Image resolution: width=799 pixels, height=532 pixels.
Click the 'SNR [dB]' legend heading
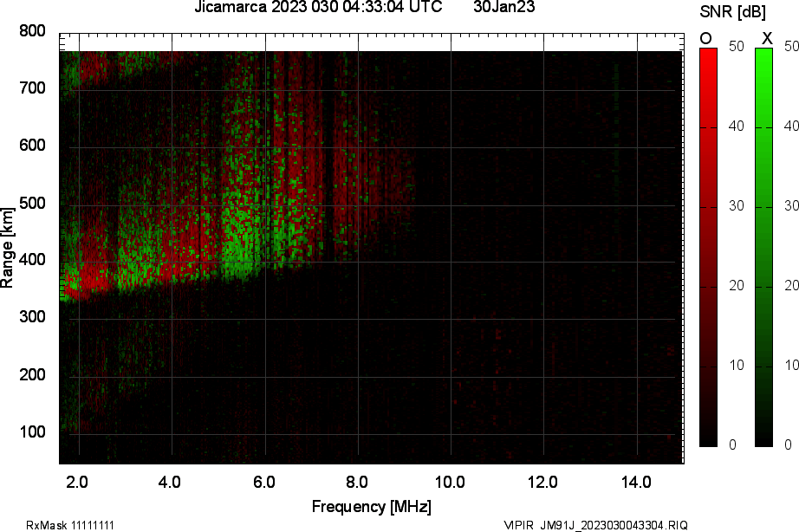click(733, 11)
